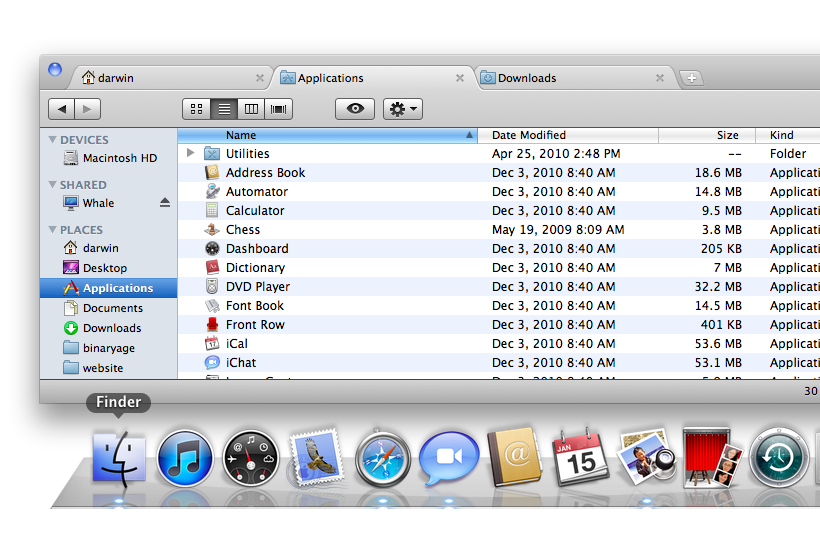Open Preview from the Dock
820x559 pixels.
pyautogui.click(x=647, y=457)
